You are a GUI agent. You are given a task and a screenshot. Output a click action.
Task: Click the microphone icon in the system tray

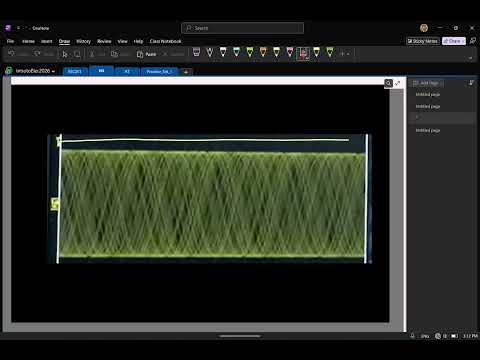coord(412,336)
